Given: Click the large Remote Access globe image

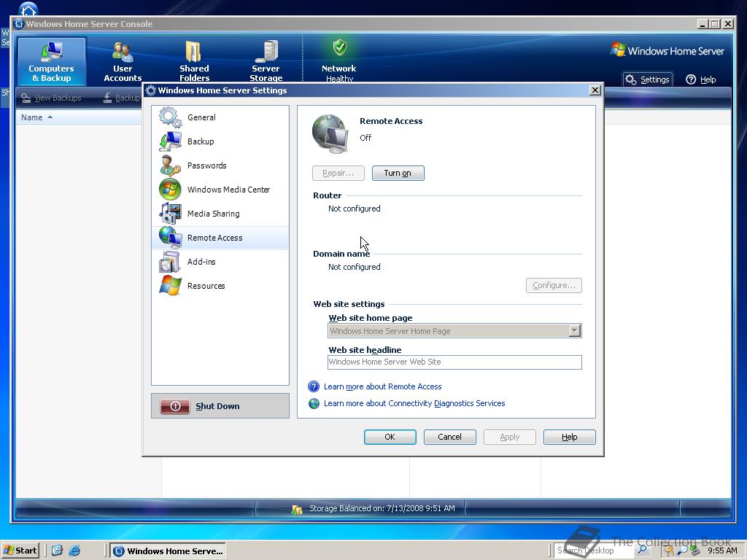Looking at the screenshot, I should (x=330, y=134).
